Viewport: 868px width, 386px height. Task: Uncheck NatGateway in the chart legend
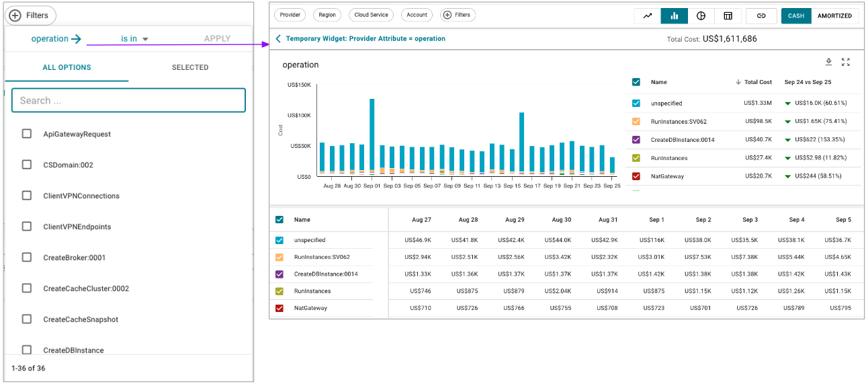tap(636, 176)
